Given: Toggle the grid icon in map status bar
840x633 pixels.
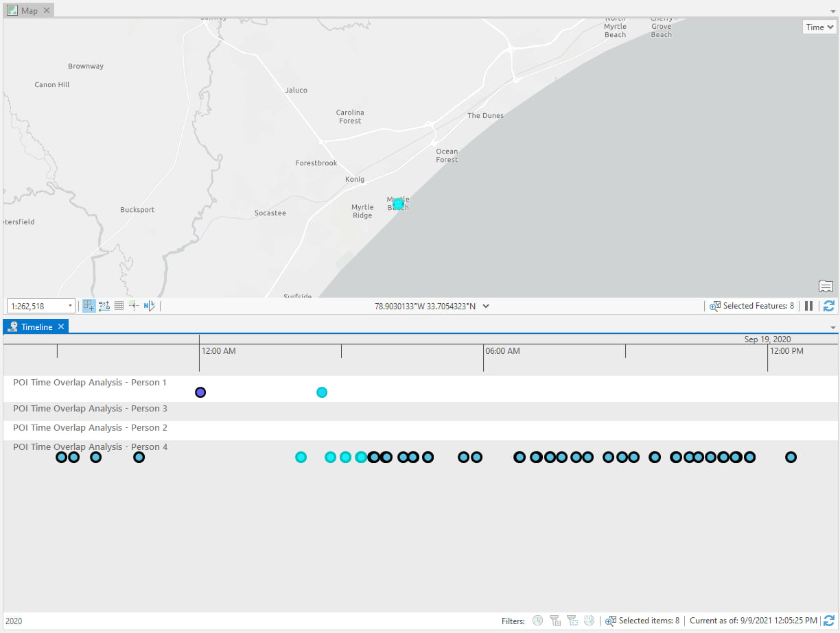Looking at the screenshot, I should pos(118,305).
